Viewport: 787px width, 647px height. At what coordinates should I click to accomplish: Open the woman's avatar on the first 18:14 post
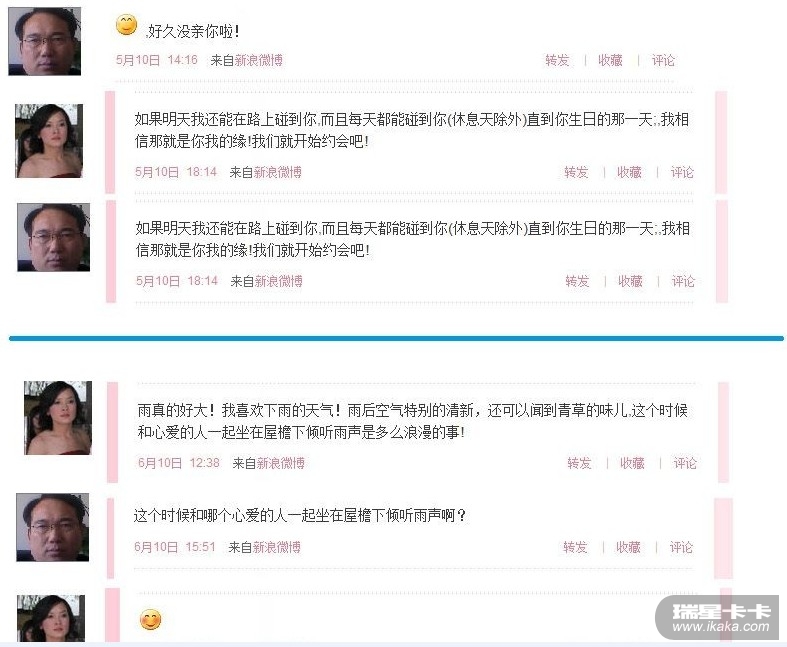coord(49,141)
